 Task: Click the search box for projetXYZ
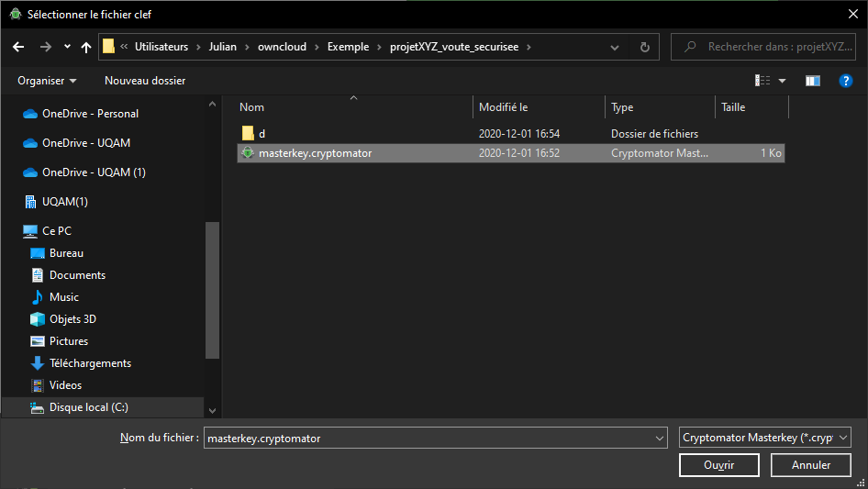tap(763, 47)
